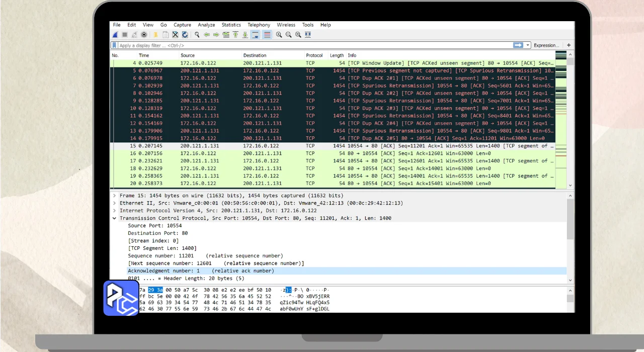Open the Analyze menu

coord(206,25)
